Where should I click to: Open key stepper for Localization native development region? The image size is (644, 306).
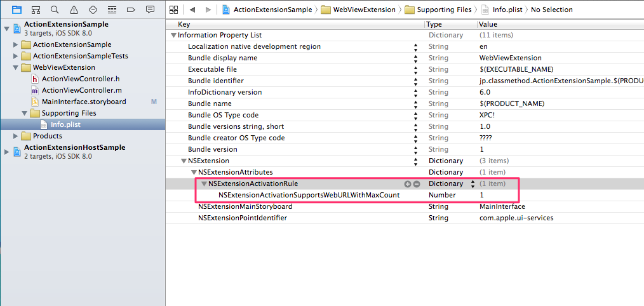(x=415, y=47)
